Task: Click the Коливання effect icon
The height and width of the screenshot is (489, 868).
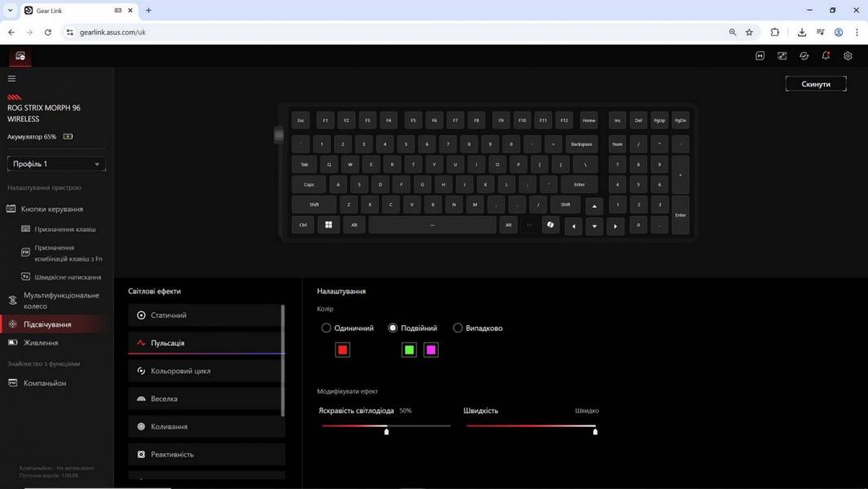Action: (x=141, y=426)
